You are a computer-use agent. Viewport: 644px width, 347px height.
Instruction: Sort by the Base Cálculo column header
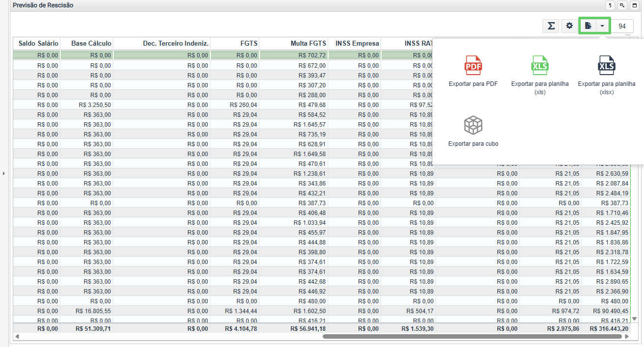(x=87, y=43)
